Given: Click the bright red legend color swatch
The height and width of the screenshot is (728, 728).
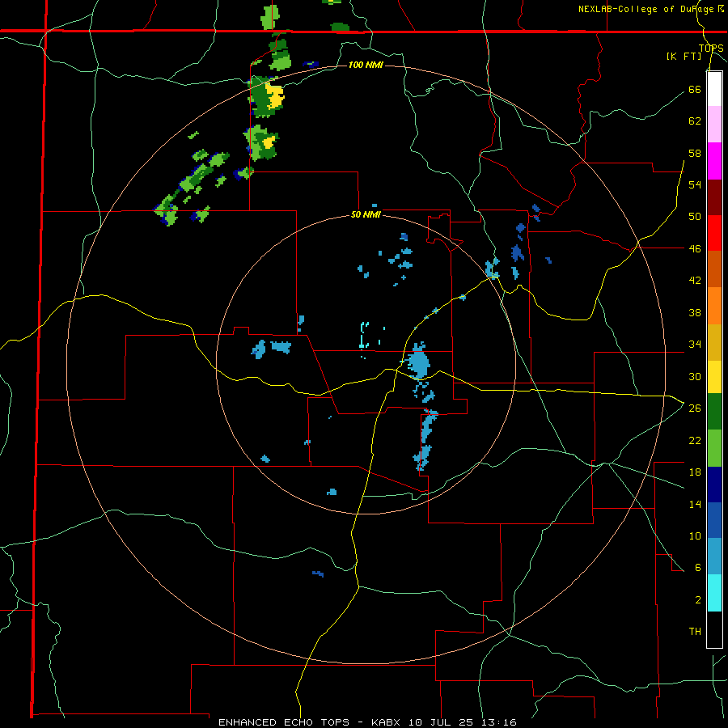Looking at the screenshot, I should (x=714, y=233).
